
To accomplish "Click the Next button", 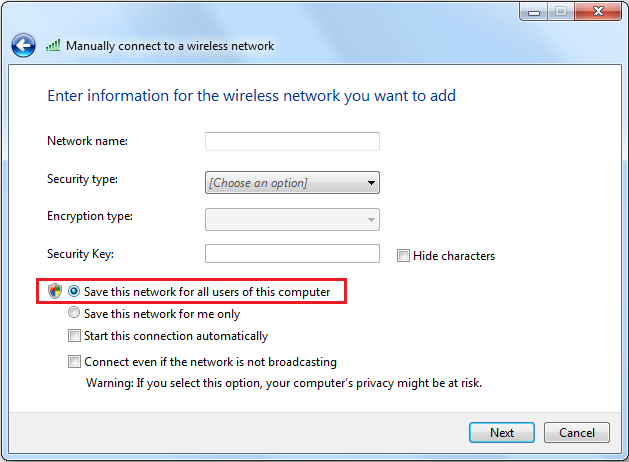I will (502, 432).
